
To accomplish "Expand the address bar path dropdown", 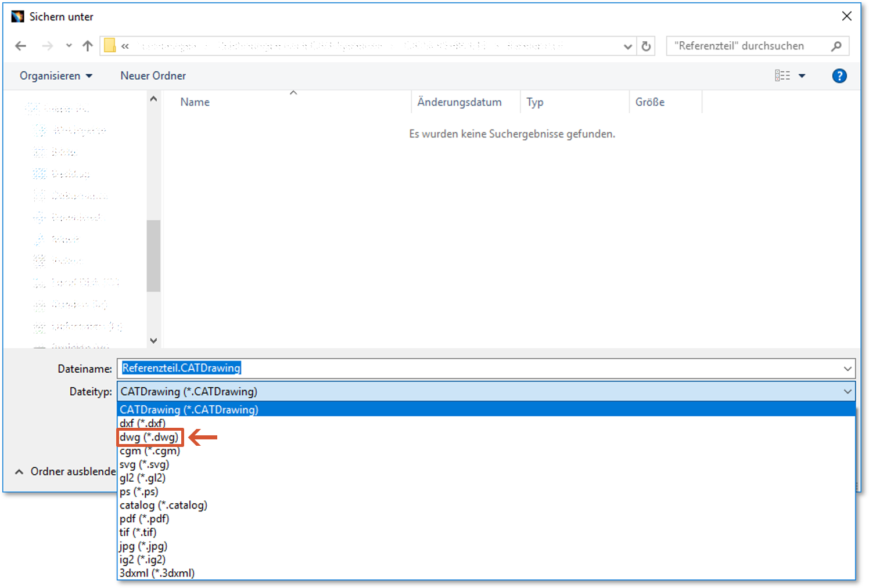I will (627, 46).
